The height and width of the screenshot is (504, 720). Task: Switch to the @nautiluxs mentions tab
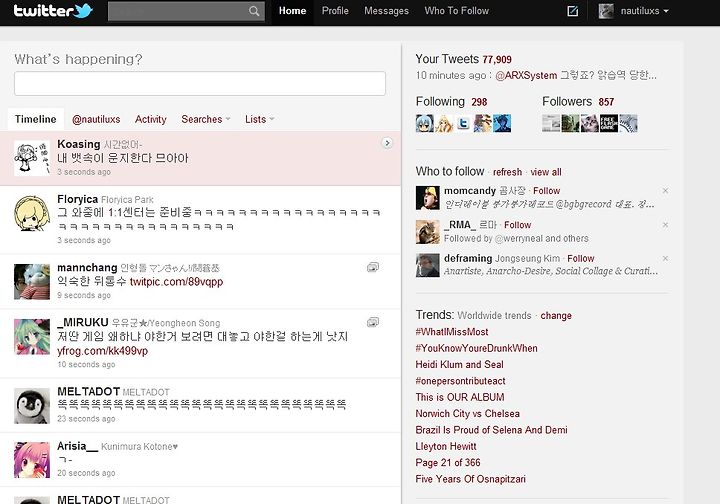point(96,119)
